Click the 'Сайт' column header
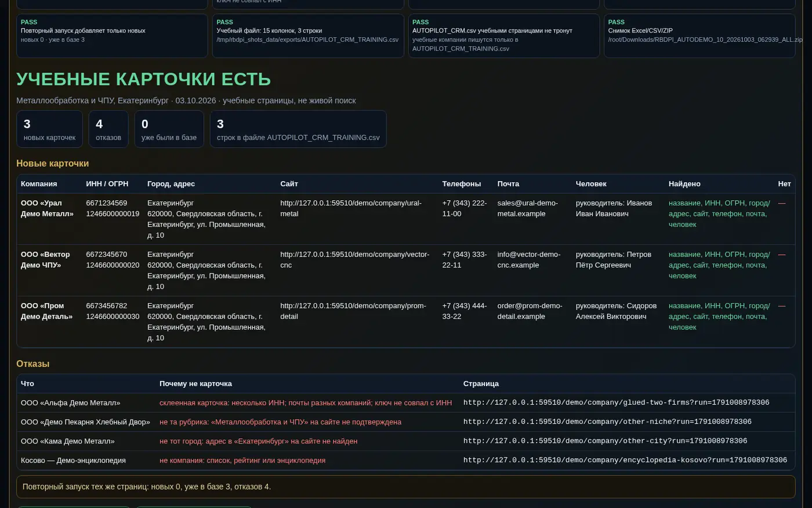 289,184
